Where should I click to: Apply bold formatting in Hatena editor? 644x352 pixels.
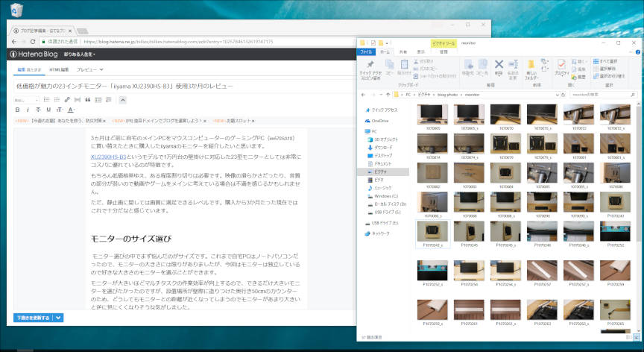coord(17,110)
